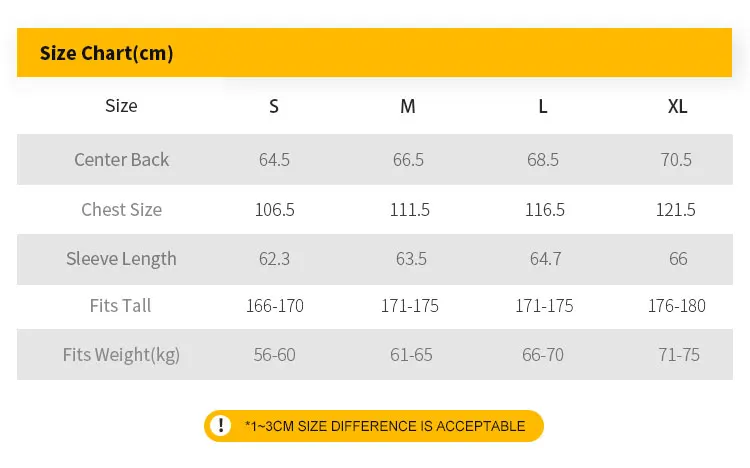Click the 63.5 Sleeve Length value
This screenshot has height=468, width=750.
coord(410,258)
